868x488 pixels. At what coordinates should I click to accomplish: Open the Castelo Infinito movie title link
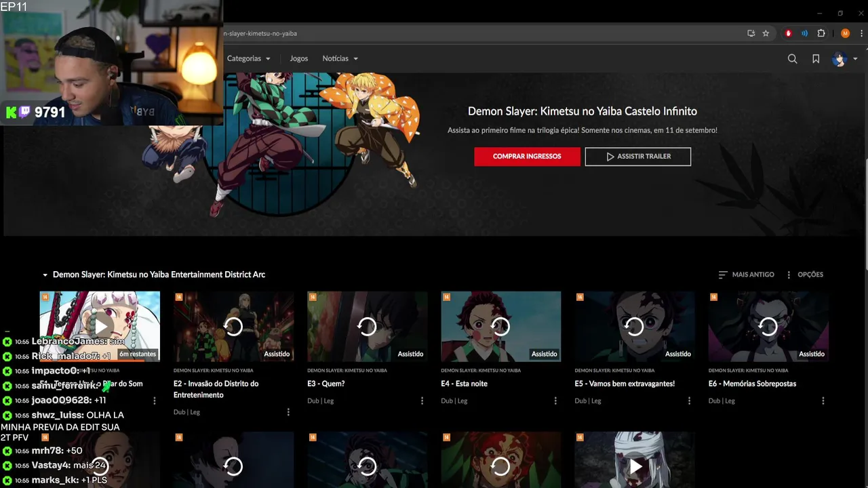tap(582, 111)
